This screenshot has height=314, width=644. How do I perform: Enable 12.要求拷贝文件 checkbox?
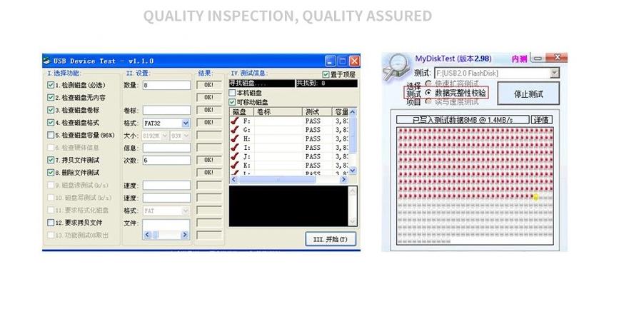[51, 223]
